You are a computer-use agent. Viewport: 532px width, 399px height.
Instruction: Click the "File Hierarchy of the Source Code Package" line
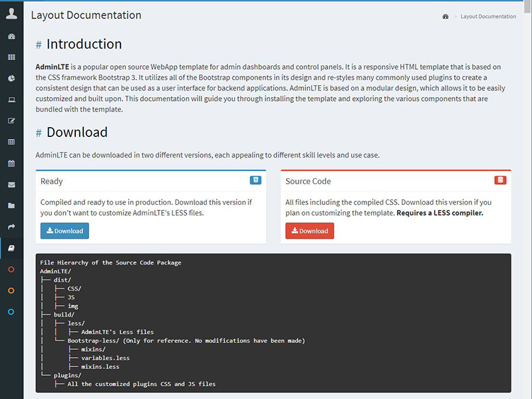pos(110,263)
